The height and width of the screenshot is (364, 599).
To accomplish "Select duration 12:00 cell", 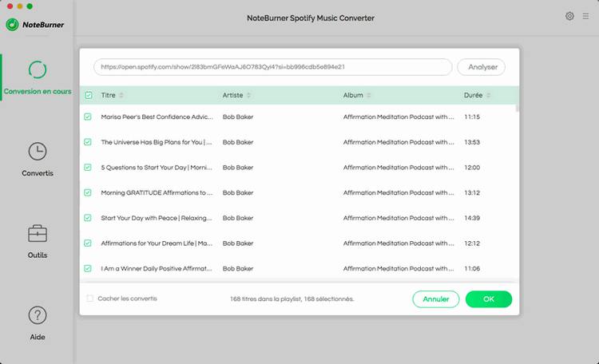I will pos(472,168).
